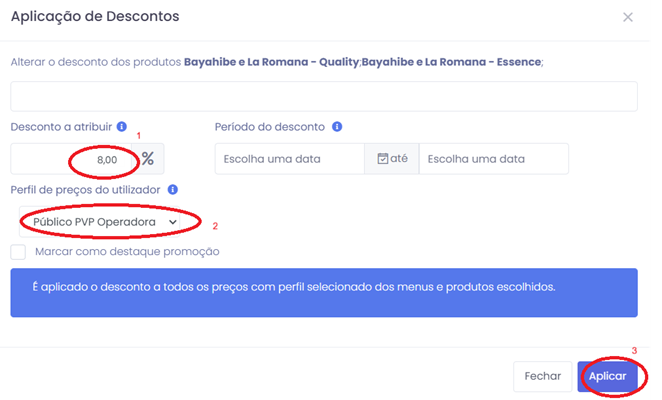Click the first Escolha uma data field
The image size is (662, 400).
tap(289, 159)
